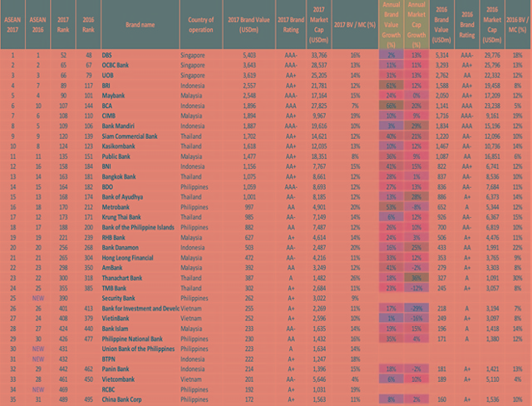Viewport: 532px width, 406px height.
Task: Select 'Union Bank of the Philippines' name
Action: tap(139, 349)
